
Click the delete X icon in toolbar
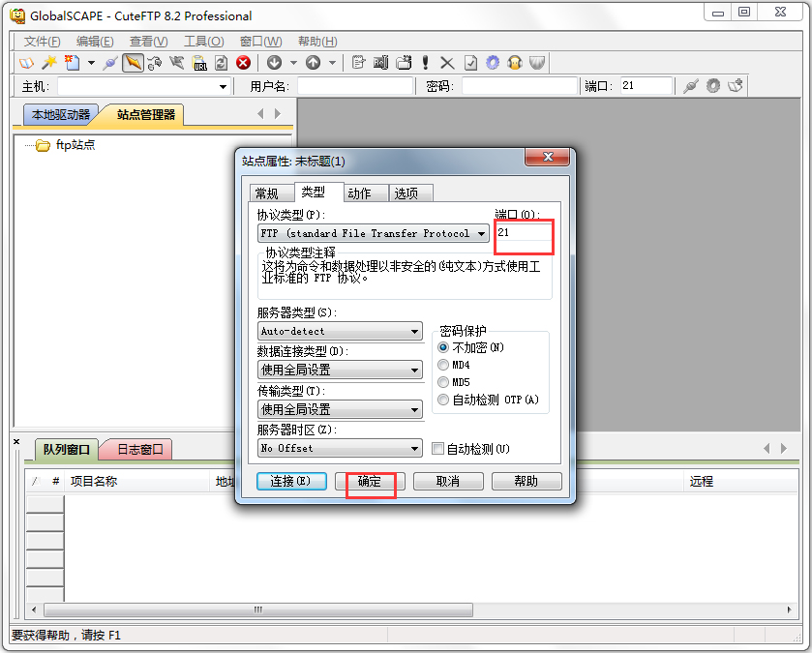(447, 63)
